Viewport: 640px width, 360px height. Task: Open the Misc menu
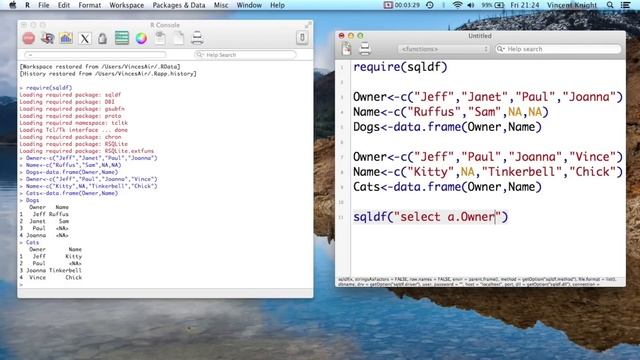(221, 5)
